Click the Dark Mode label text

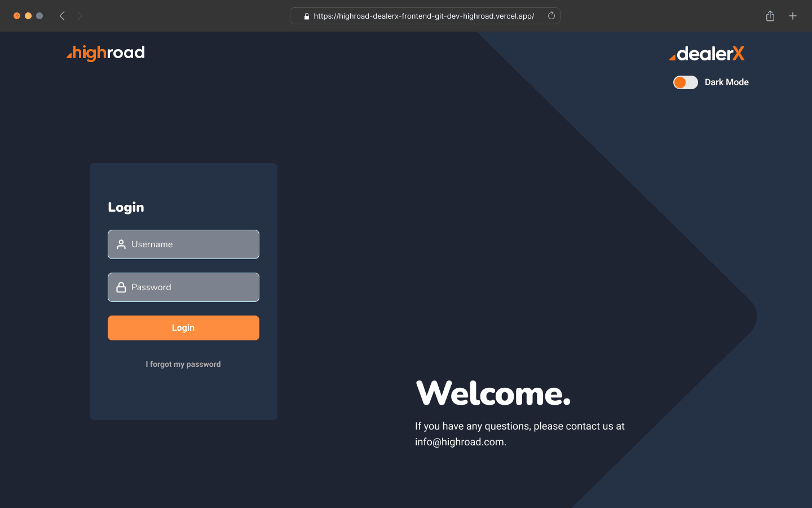[726, 82]
